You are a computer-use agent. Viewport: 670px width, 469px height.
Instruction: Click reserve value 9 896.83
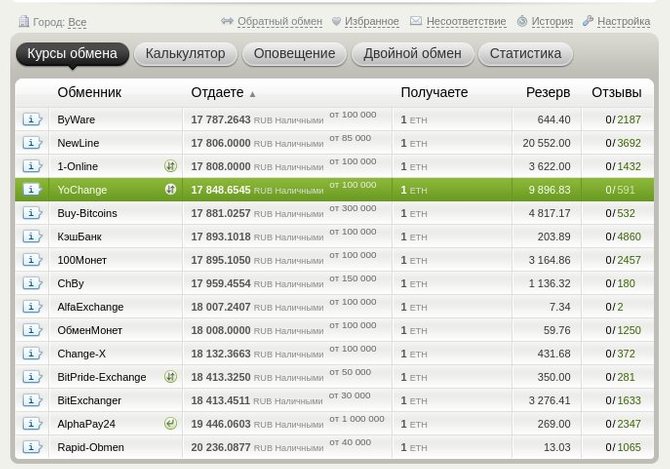(x=550, y=190)
